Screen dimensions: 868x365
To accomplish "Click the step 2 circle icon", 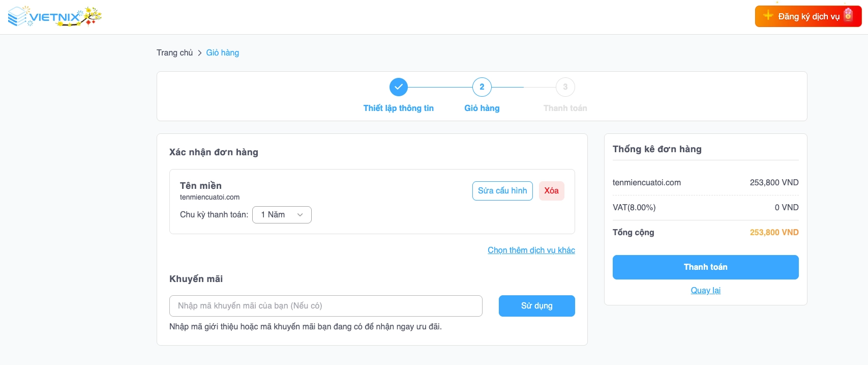I will point(482,87).
